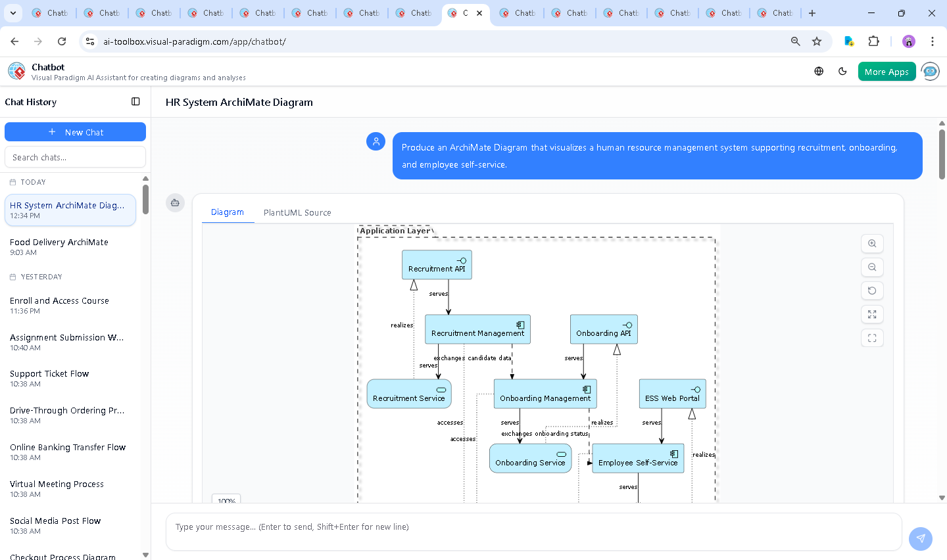Click the zoom in diagram icon
947x560 pixels.
pos(872,244)
